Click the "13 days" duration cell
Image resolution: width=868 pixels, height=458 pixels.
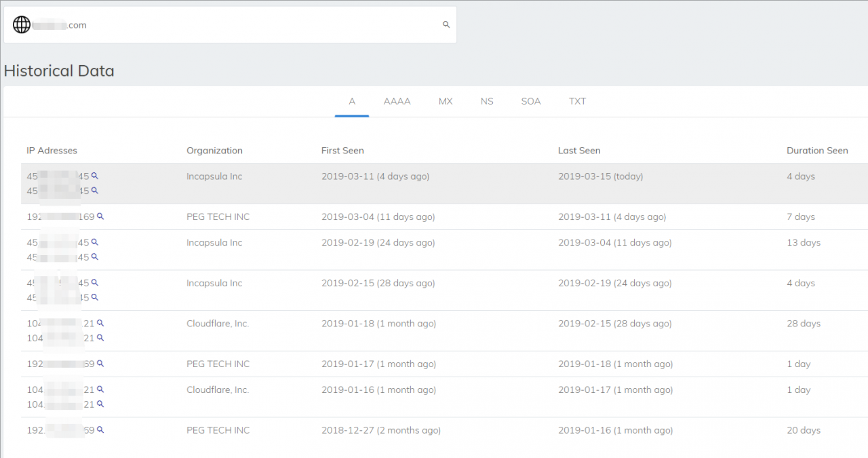click(x=804, y=243)
